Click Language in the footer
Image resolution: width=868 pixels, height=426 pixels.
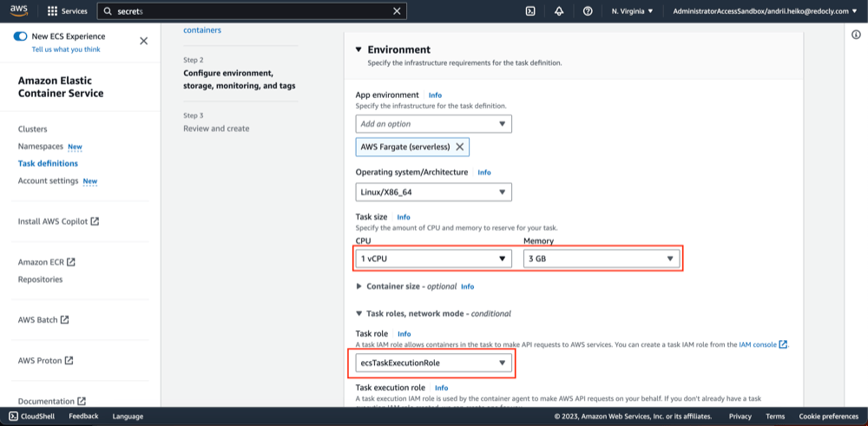point(128,416)
